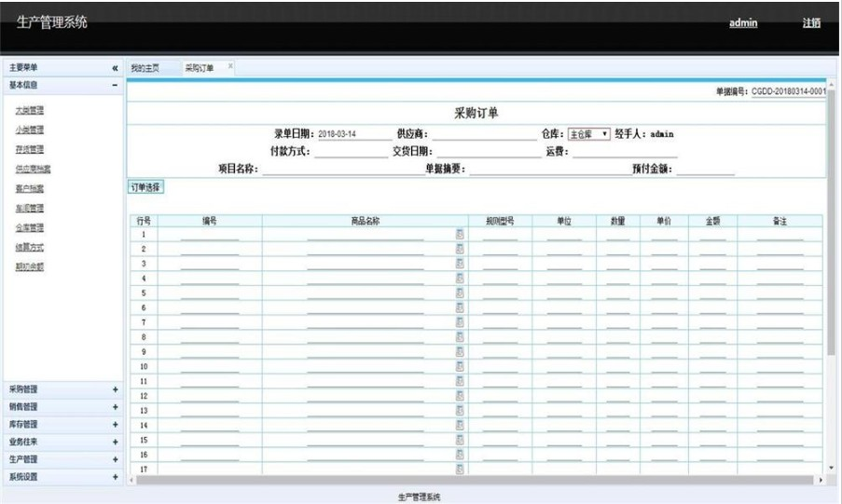This screenshot has width=842, height=504.
Task: Click the 注销 logout link
Action: pos(811,22)
